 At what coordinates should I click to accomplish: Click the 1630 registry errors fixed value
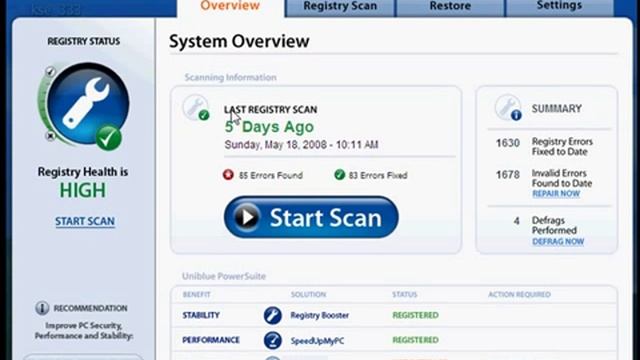tap(508, 143)
